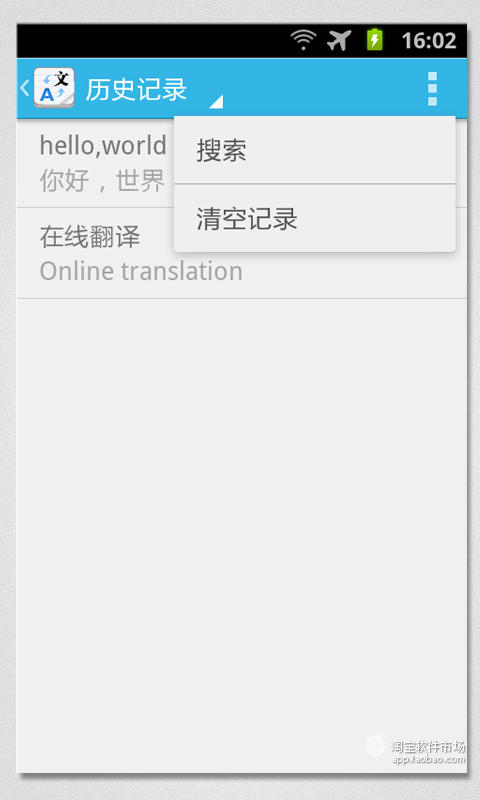Tap the back chevron in the action bar

pyautogui.click(x=24, y=88)
